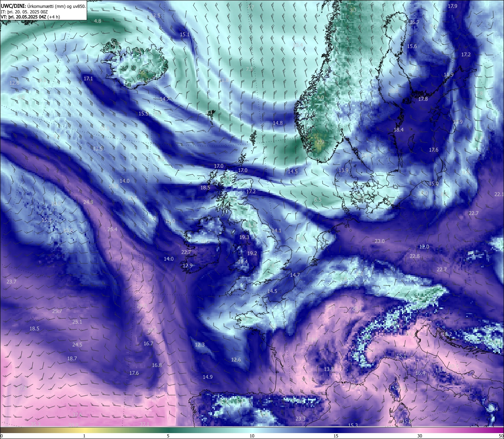Click the 23.3 value over Spain

(300, 419)
